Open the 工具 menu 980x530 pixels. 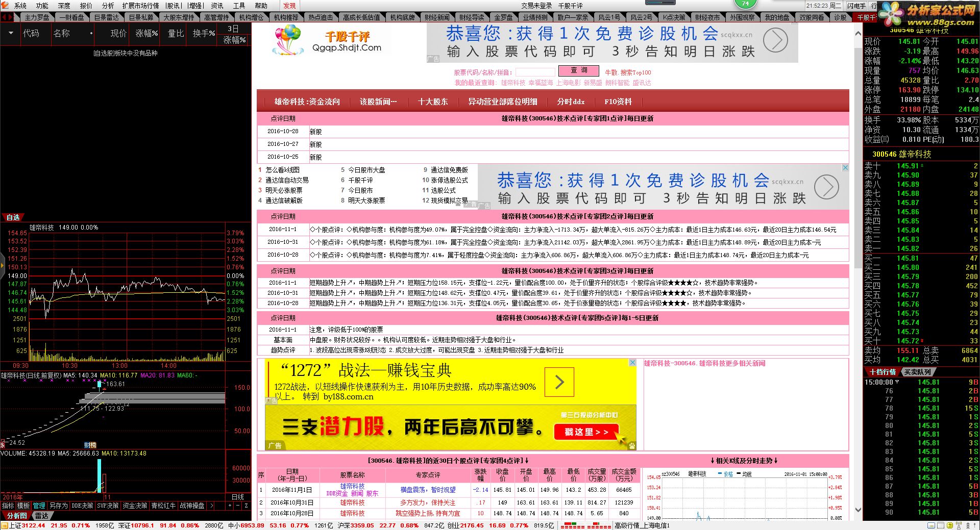click(239, 6)
